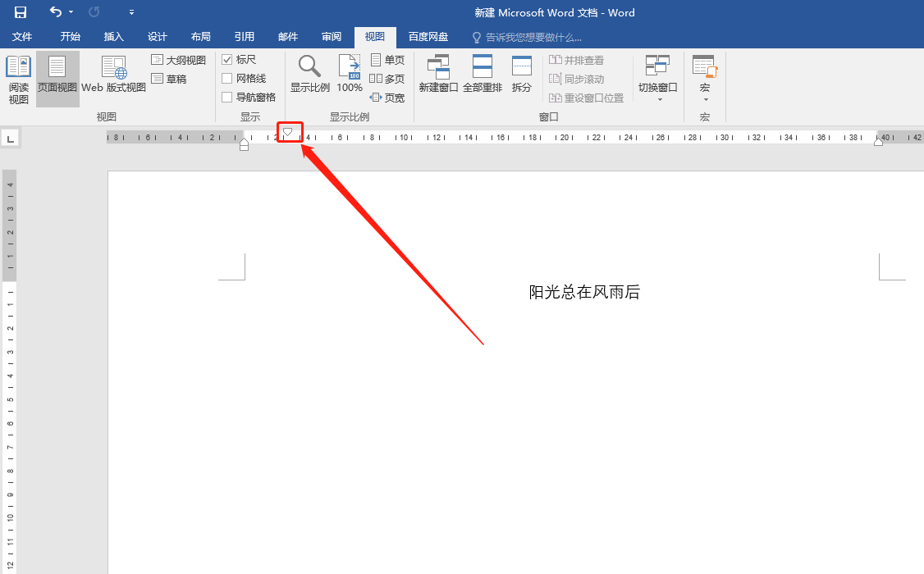Select 页面视图 print layout
The image size is (924, 574).
click(x=57, y=79)
